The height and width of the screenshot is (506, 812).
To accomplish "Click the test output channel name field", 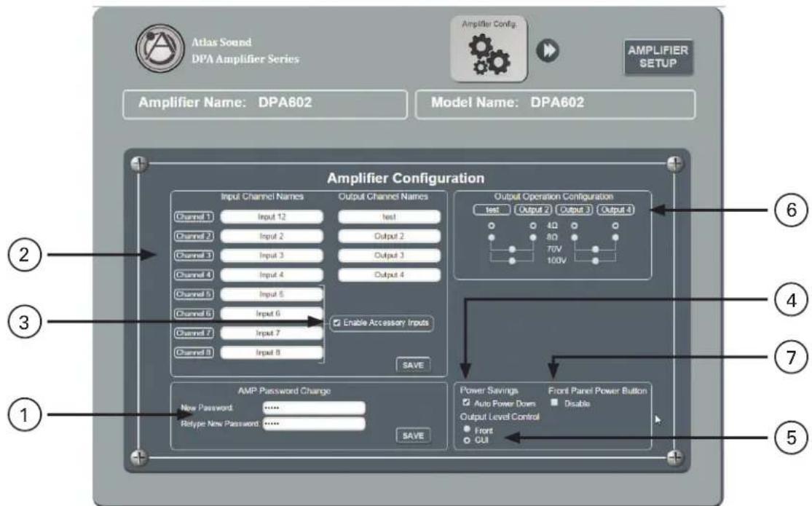I will click(x=390, y=216).
